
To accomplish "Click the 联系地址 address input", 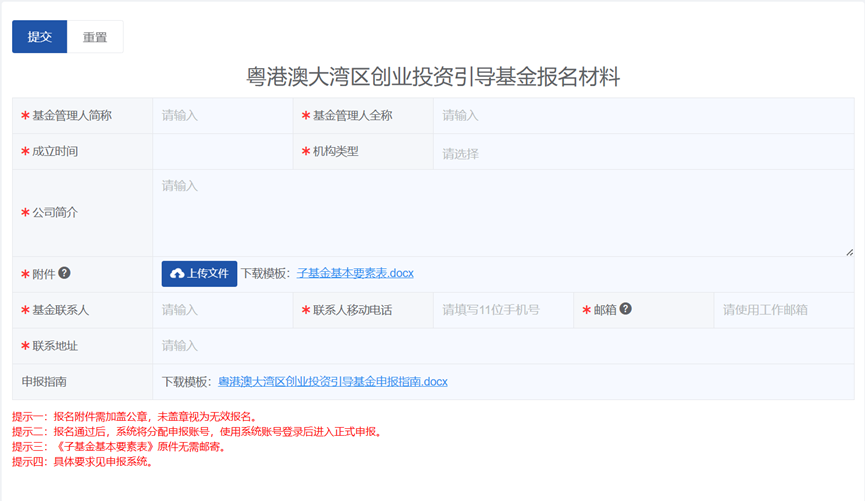I will tap(503, 346).
